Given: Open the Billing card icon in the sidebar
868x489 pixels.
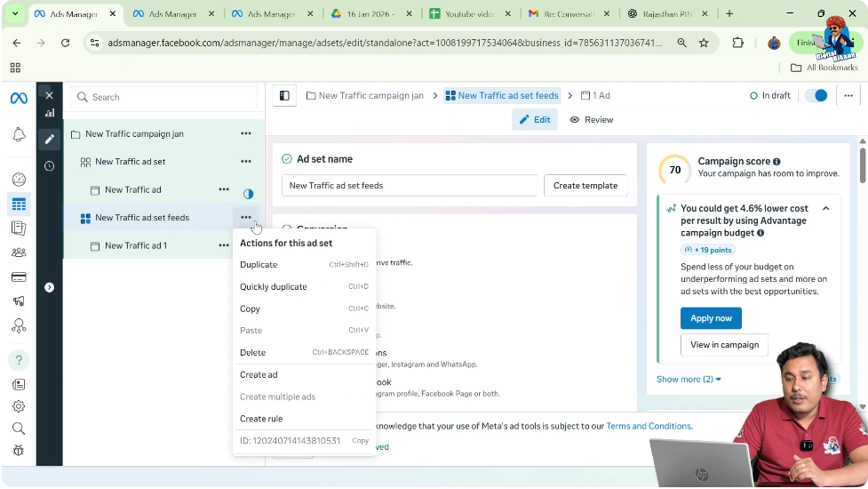Looking at the screenshot, I should (x=19, y=277).
